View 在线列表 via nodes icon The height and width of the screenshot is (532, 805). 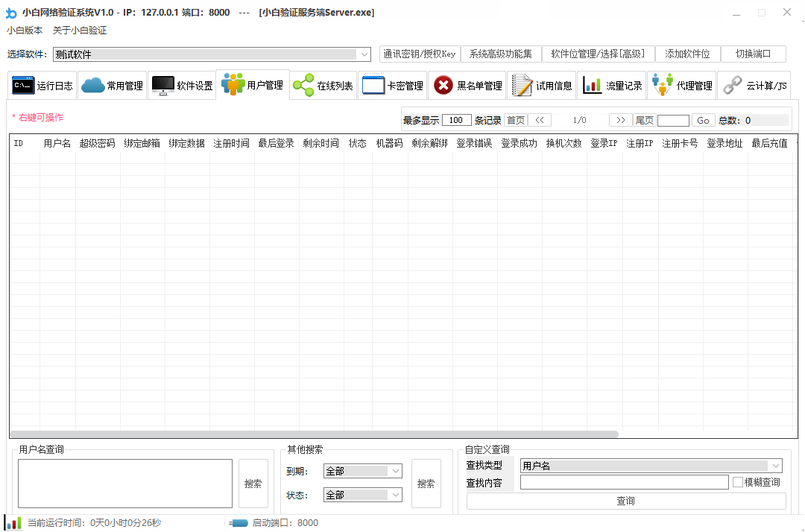(x=302, y=84)
